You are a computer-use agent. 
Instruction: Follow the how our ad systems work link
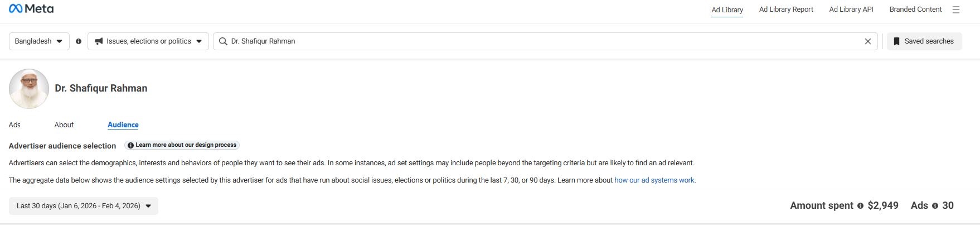pos(655,180)
